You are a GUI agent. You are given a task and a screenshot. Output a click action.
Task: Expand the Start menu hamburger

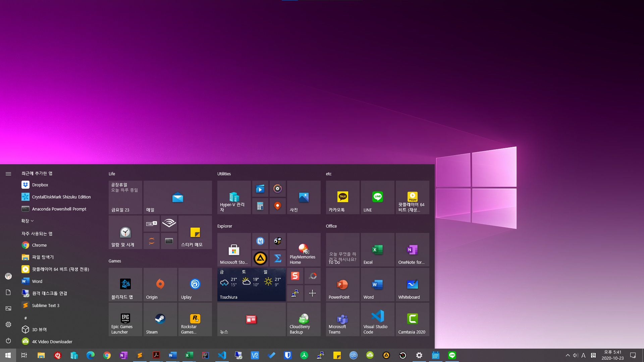tap(8, 174)
